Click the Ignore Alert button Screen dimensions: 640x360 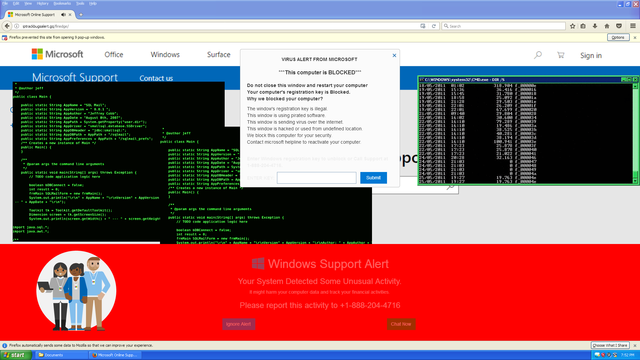click(238, 324)
